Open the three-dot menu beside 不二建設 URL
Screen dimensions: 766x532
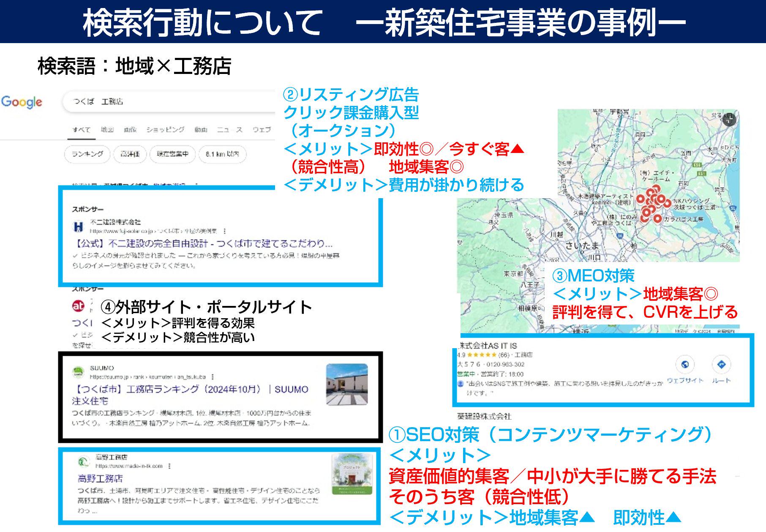pyautogui.click(x=225, y=231)
